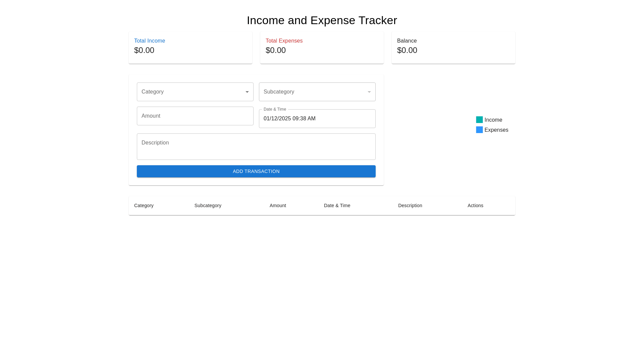Click the Category column header
644x362 pixels.
144,205
